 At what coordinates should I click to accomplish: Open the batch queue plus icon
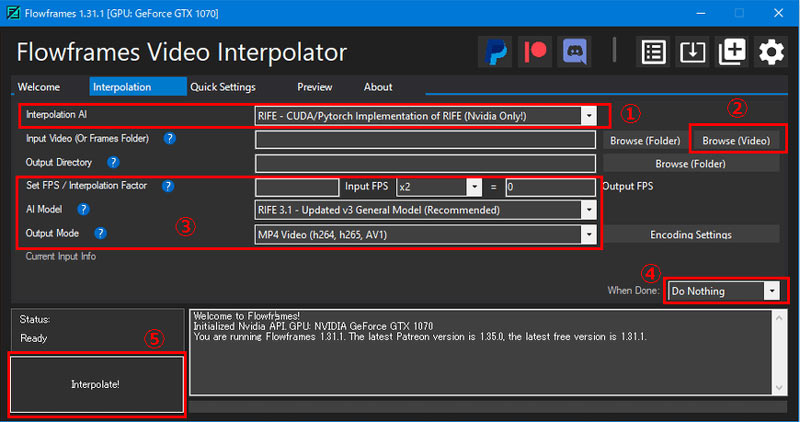(732, 52)
